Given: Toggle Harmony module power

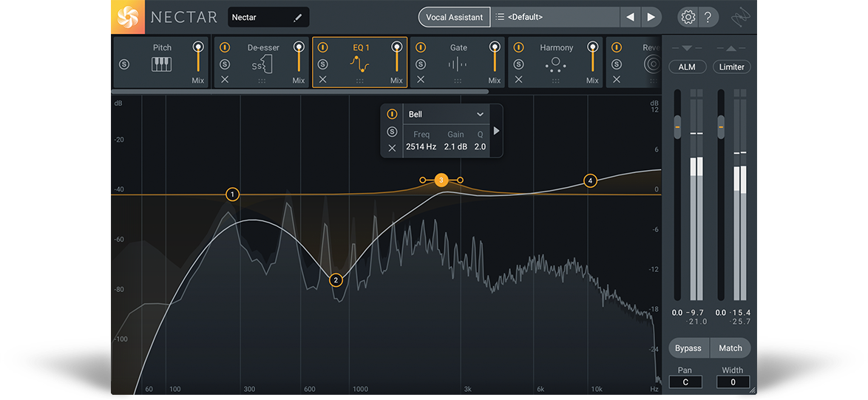Looking at the screenshot, I should tap(519, 48).
